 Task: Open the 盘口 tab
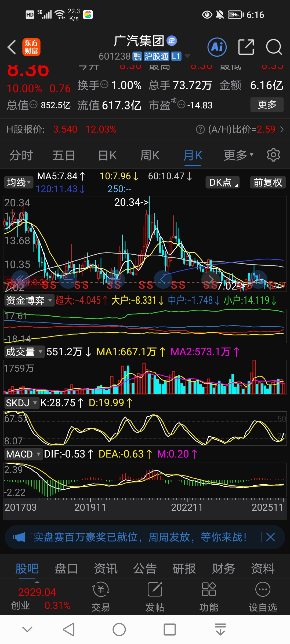point(66,568)
